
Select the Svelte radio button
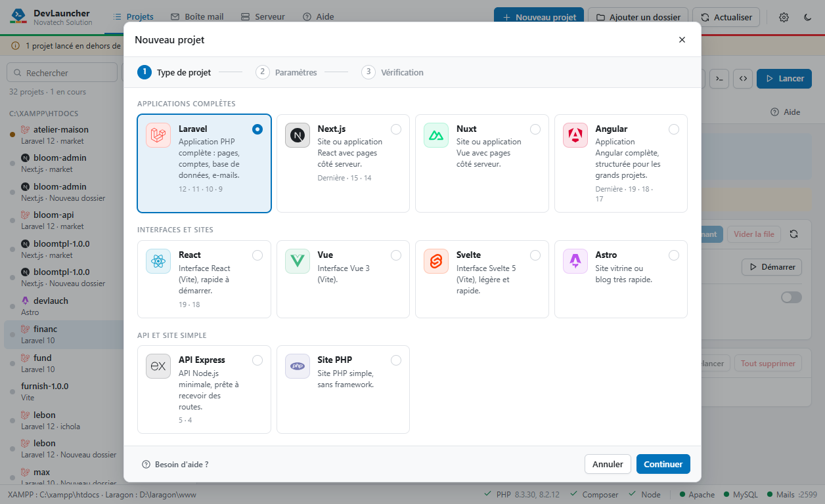tap(535, 255)
